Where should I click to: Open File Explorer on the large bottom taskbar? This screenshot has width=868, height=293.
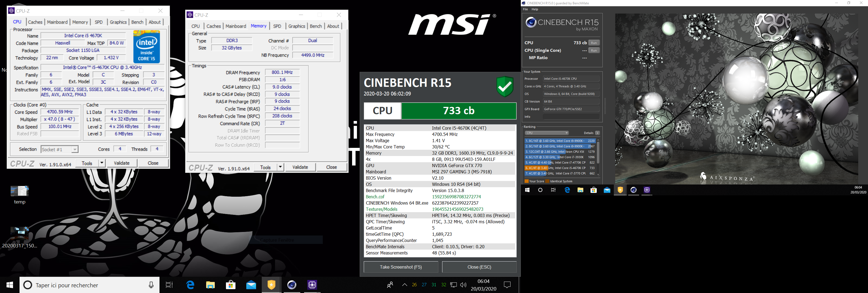[x=210, y=285]
